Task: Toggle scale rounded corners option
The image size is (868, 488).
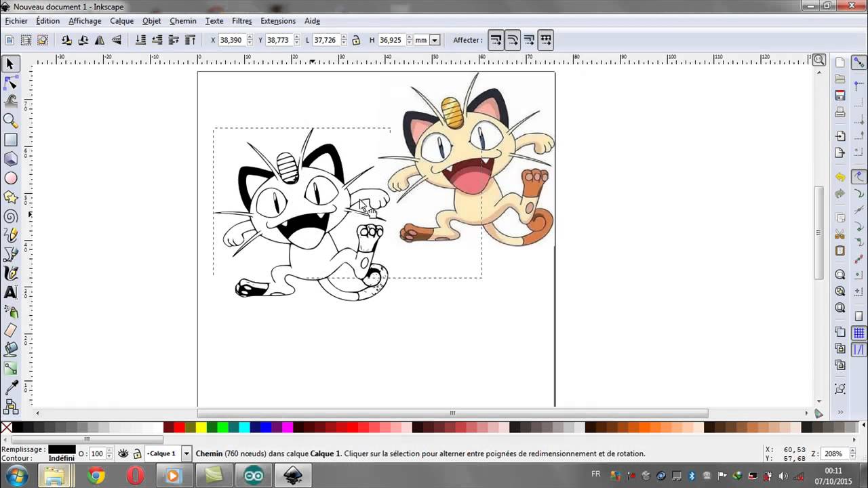Action: pos(513,40)
